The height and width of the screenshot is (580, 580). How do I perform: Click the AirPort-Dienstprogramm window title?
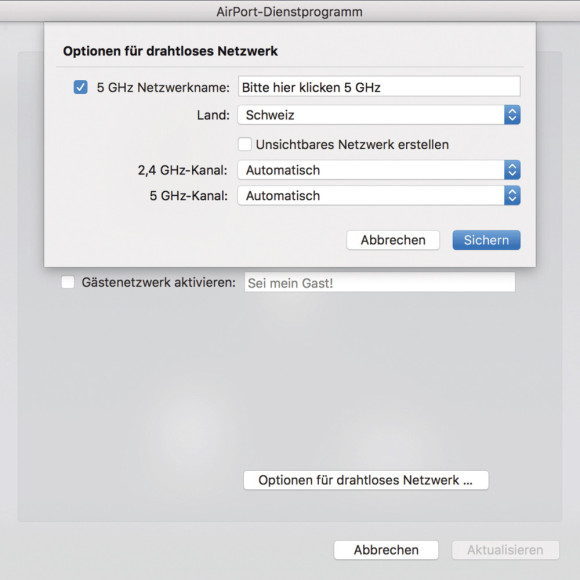[x=289, y=12]
